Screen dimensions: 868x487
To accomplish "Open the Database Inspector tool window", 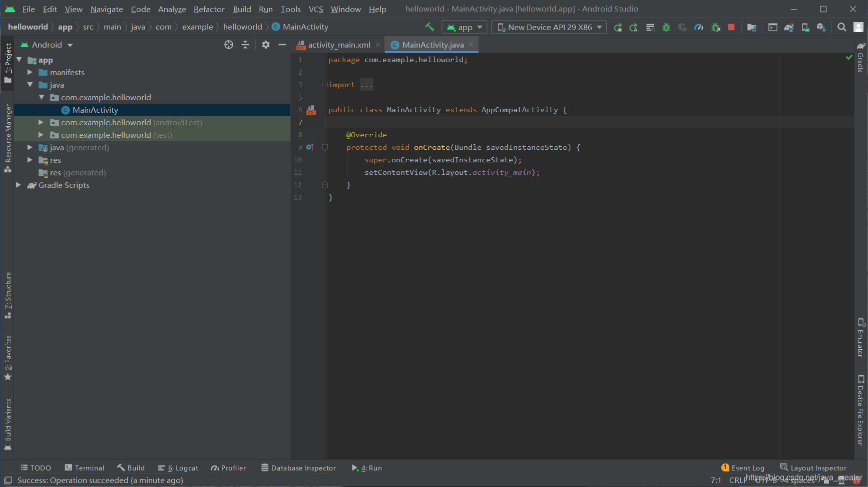I will [x=298, y=468].
